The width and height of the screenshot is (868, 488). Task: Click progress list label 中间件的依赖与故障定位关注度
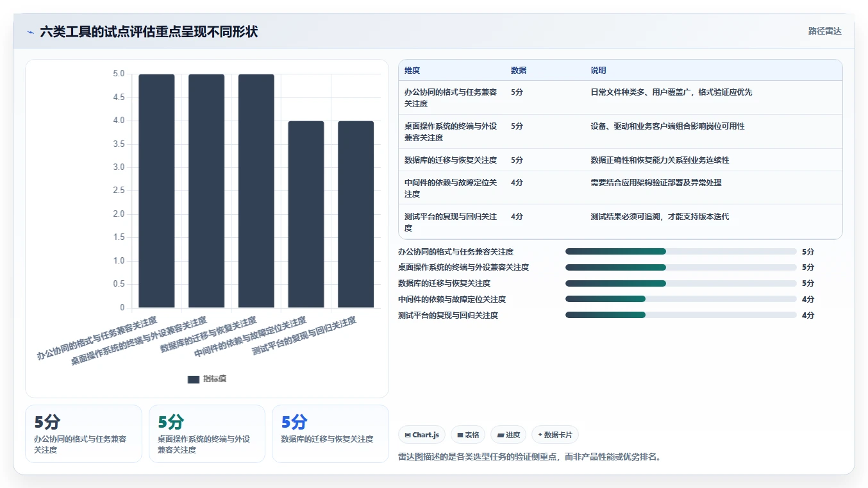(452, 299)
